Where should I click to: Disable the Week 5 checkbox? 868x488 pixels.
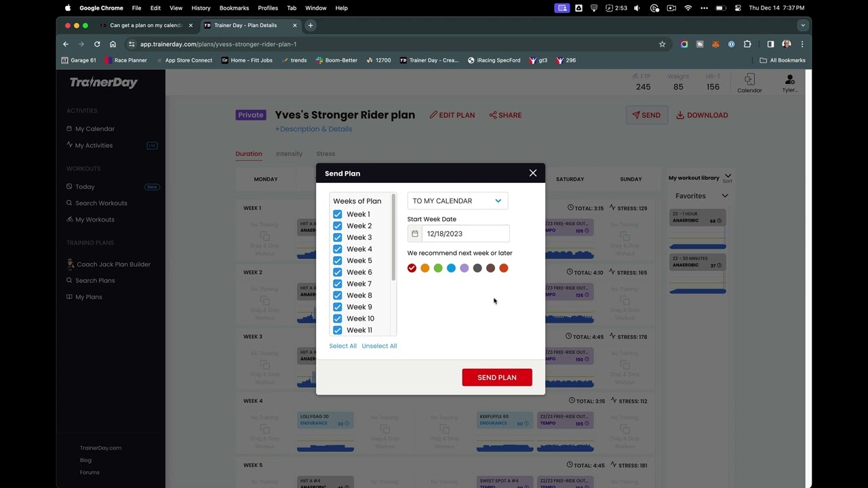pos(337,260)
